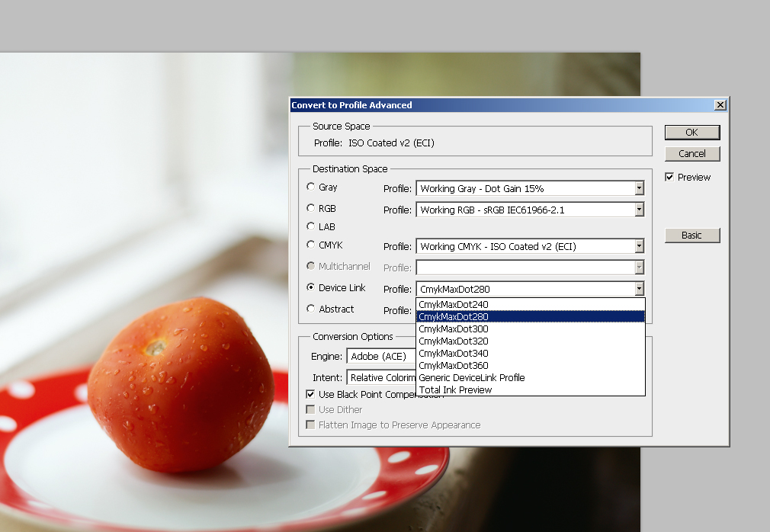
Task: Confirm conversion with OK button
Action: pyautogui.click(x=692, y=133)
